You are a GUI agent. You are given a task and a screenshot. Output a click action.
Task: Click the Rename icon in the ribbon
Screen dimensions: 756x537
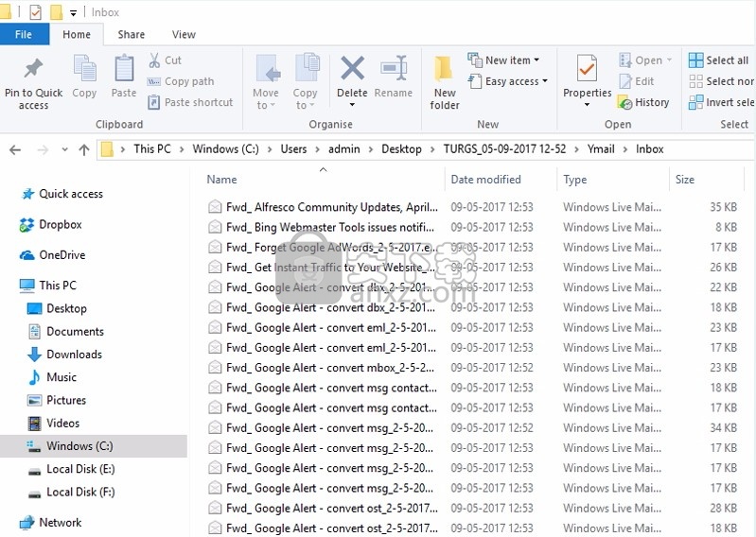click(393, 71)
